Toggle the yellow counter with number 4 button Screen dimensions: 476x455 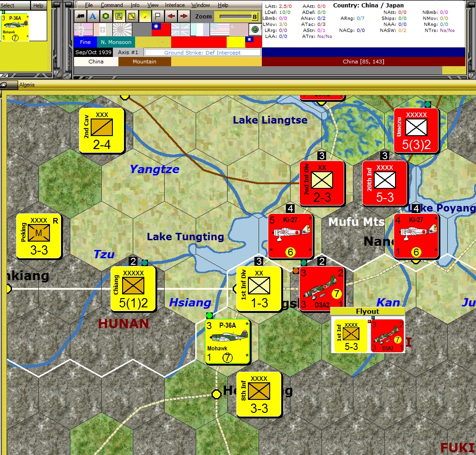(x=132, y=16)
